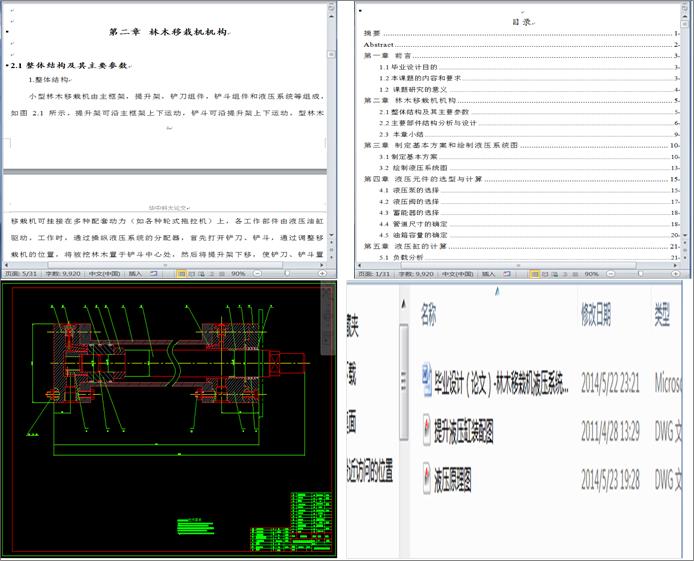Click date 2011/4/28 13:29 in file list

coord(610,431)
